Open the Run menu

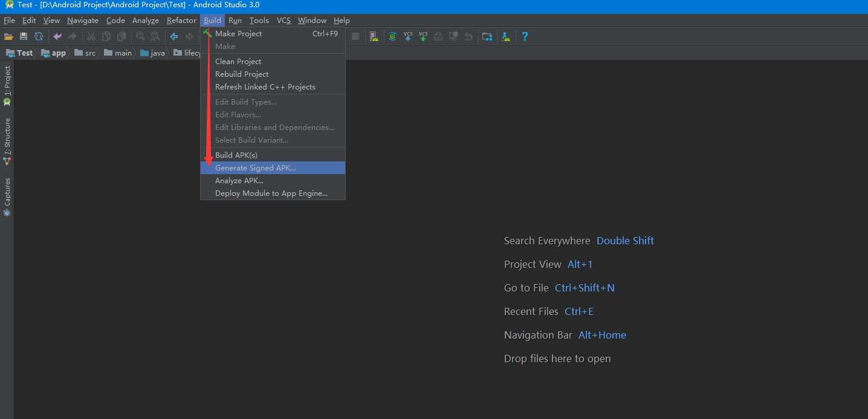(x=235, y=21)
